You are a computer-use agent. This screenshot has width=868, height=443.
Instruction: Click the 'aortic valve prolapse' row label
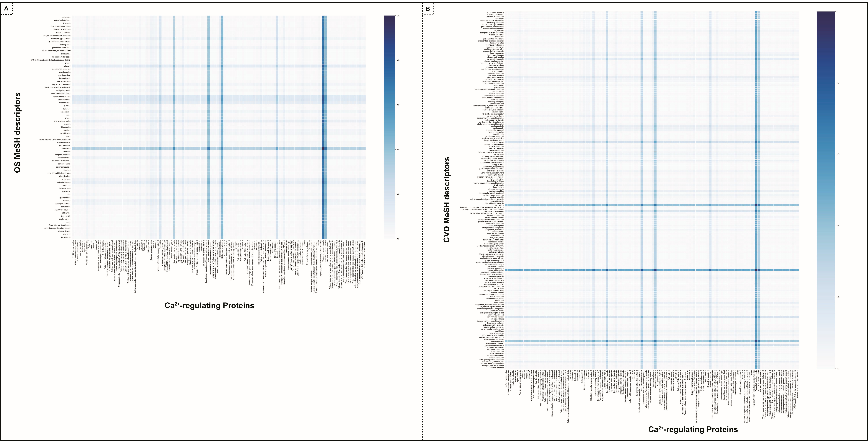coord(495,12)
